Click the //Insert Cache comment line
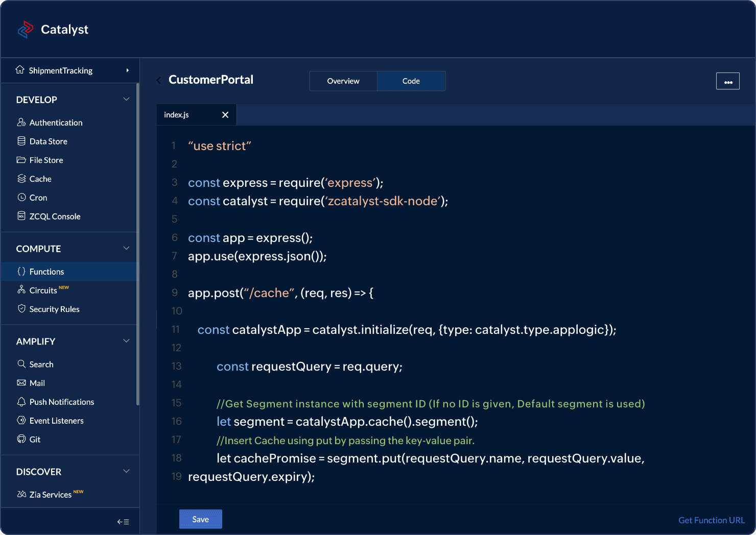The height and width of the screenshot is (535, 756). click(x=346, y=441)
